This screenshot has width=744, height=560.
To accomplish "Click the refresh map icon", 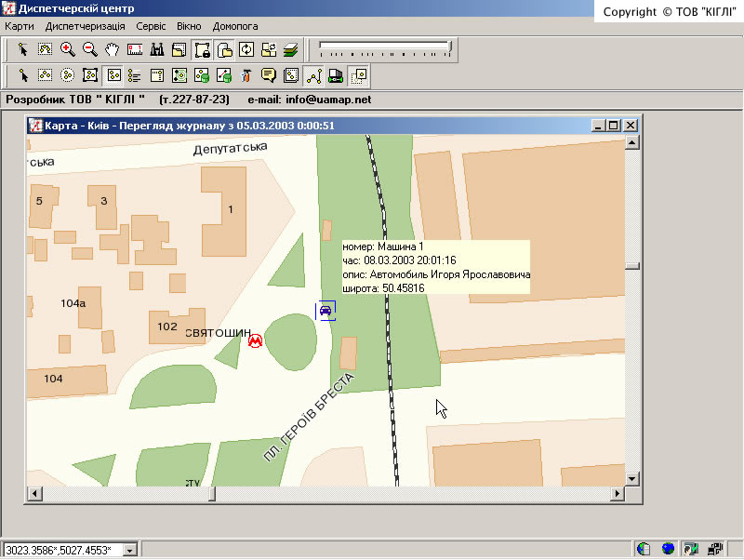I will 246,49.
